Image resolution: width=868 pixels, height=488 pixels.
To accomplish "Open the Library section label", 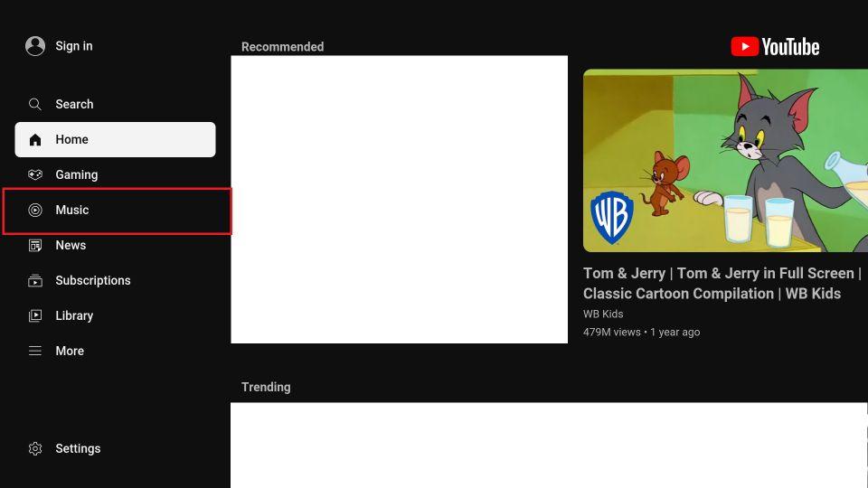I will coord(74,316).
